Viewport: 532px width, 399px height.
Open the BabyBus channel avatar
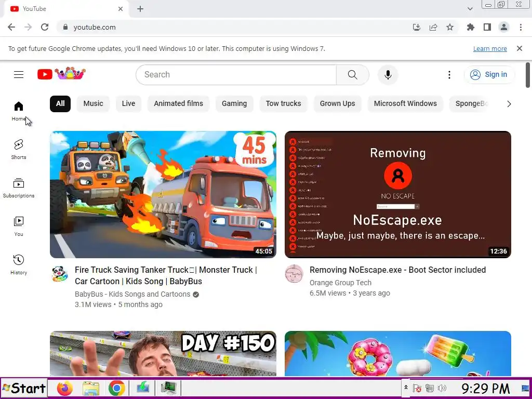(x=60, y=274)
